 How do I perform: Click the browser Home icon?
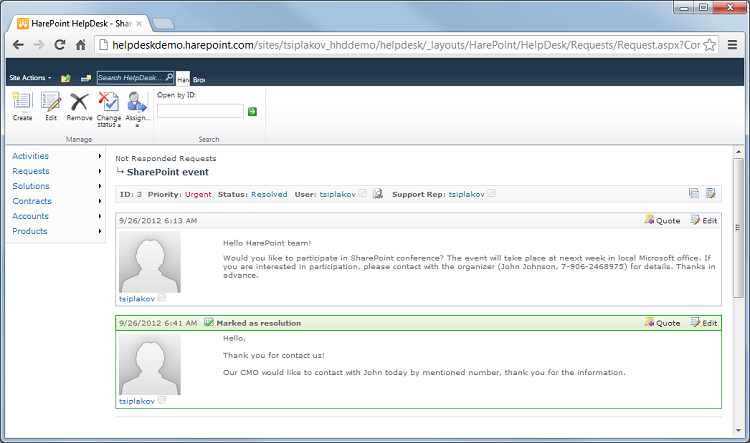pos(81,45)
